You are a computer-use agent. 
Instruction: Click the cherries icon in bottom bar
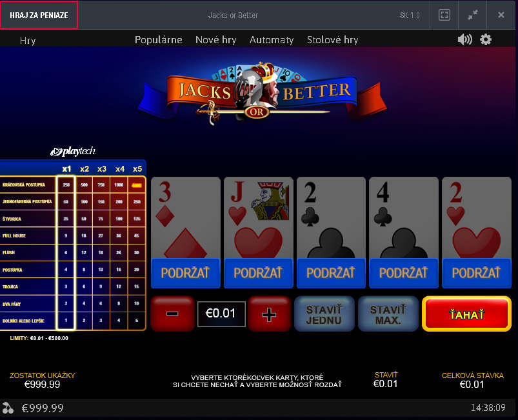(8, 408)
